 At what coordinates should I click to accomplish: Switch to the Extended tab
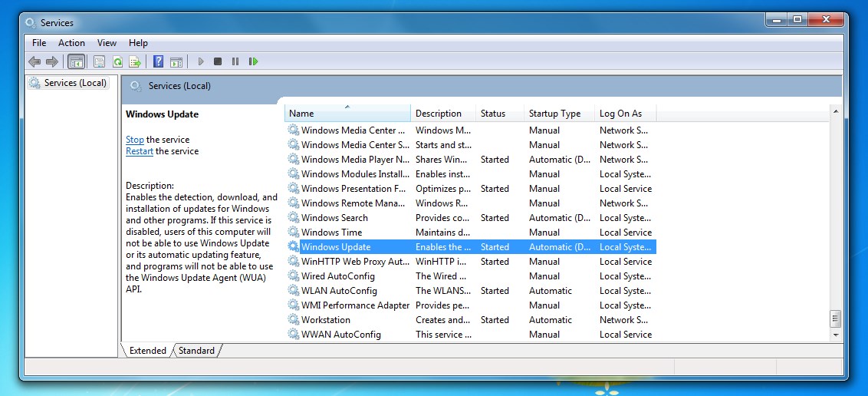click(x=147, y=351)
